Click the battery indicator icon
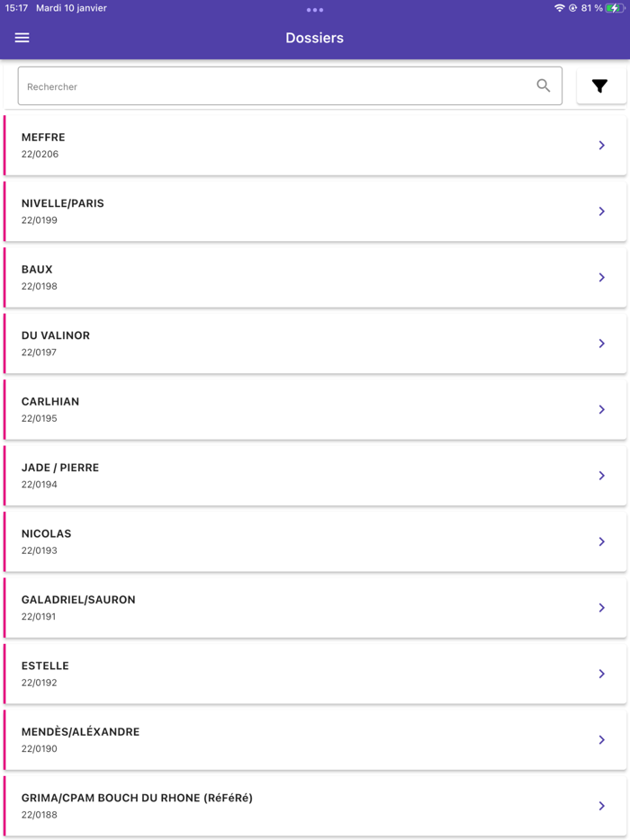This screenshot has width=630, height=840. pyautogui.click(x=614, y=8)
